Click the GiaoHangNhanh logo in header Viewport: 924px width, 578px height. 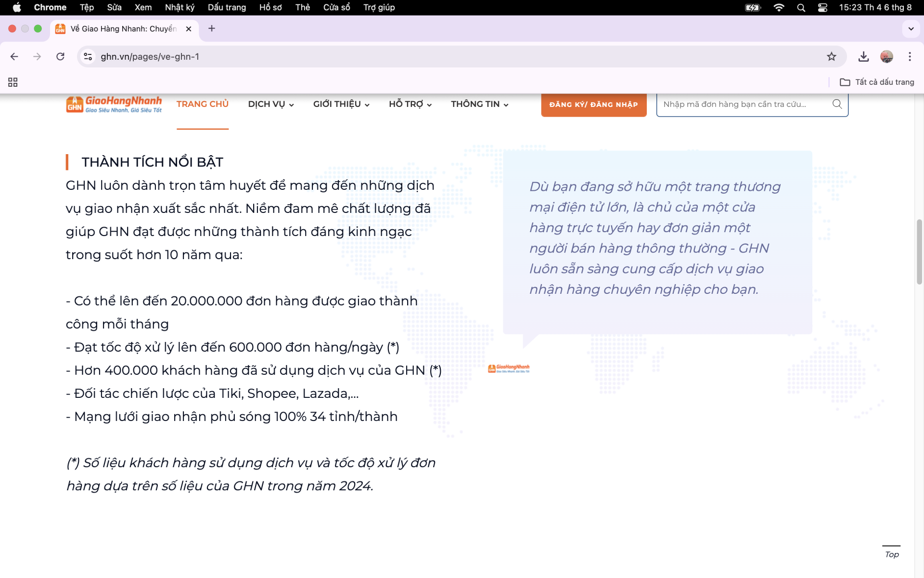[x=114, y=104]
